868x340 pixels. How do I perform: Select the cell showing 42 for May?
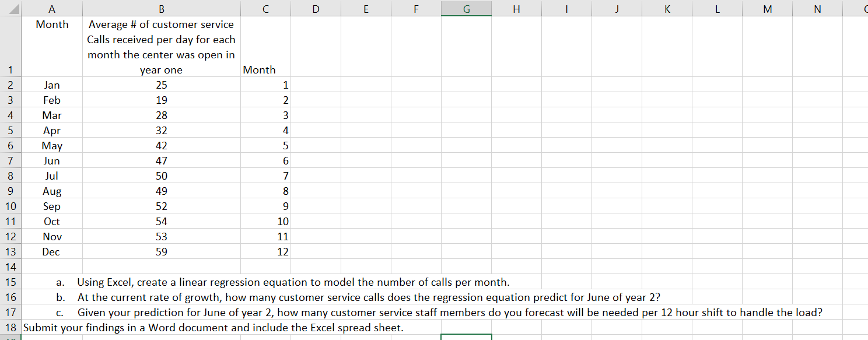162,145
